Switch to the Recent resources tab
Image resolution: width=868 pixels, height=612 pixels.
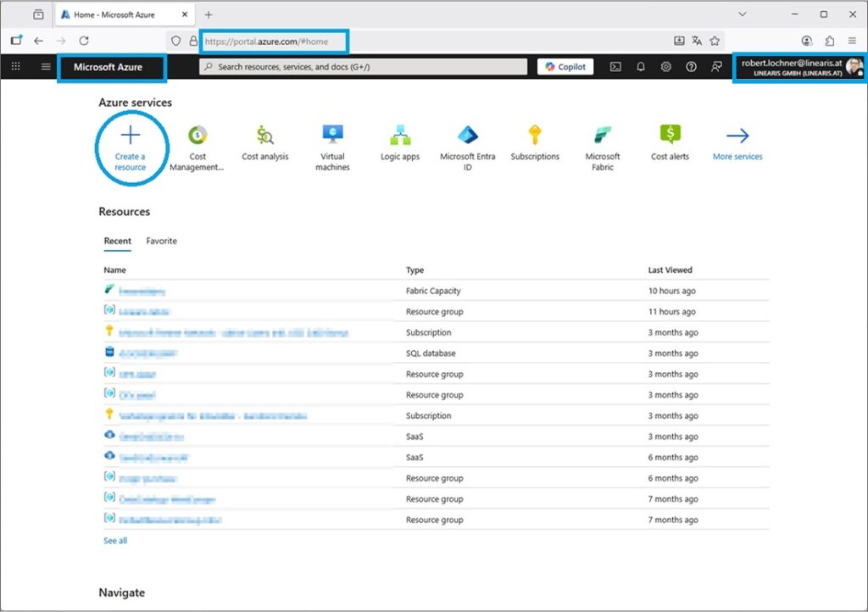pos(117,242)
